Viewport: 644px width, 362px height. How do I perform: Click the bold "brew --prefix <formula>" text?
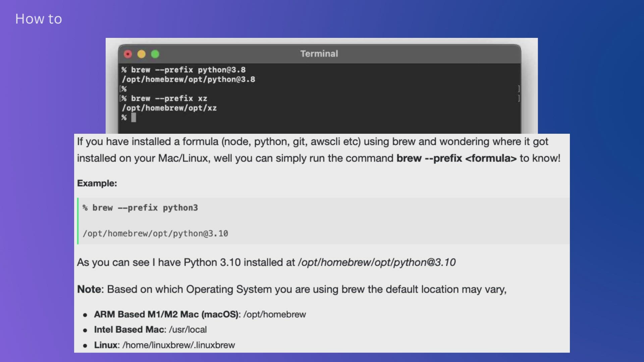[456, 158]
